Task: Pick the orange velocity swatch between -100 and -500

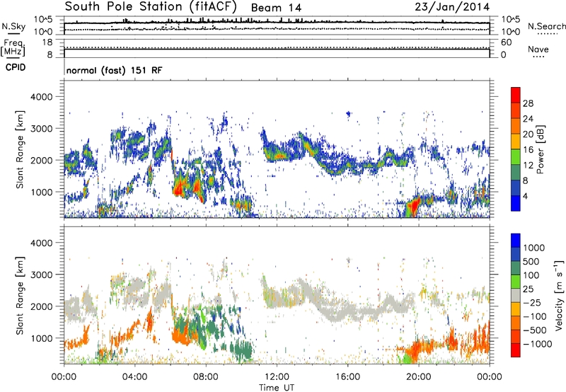Action: click(x=516, y=323)
